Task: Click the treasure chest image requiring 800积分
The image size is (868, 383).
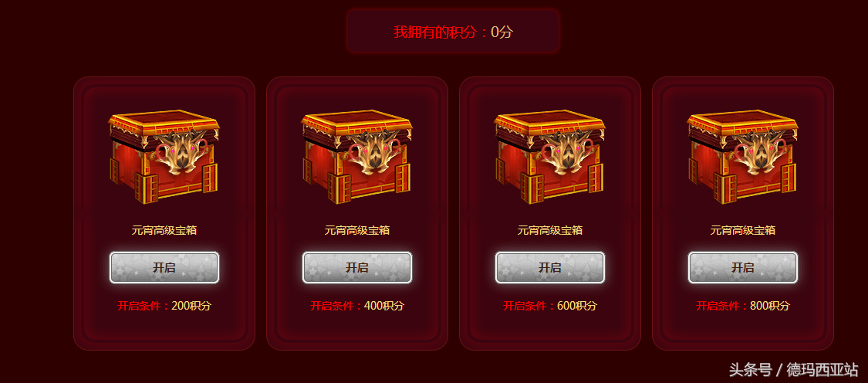Action: 743,157
